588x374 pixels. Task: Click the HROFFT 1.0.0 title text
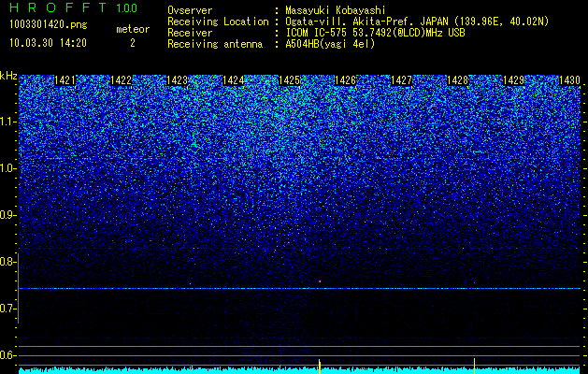click(x=74, y=7)
